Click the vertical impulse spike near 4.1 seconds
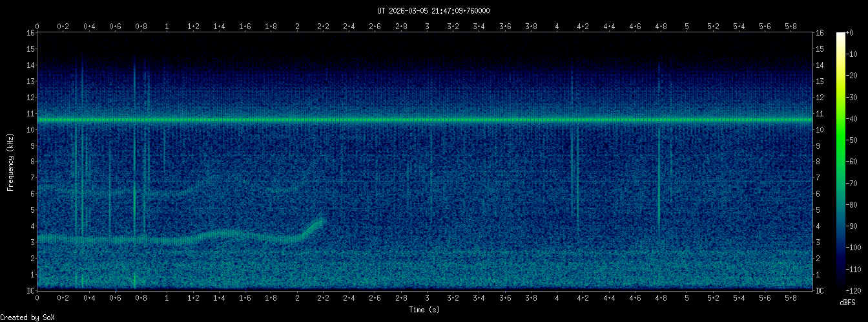The height and width of the screenshot is (322, 868). click(572, 175)
